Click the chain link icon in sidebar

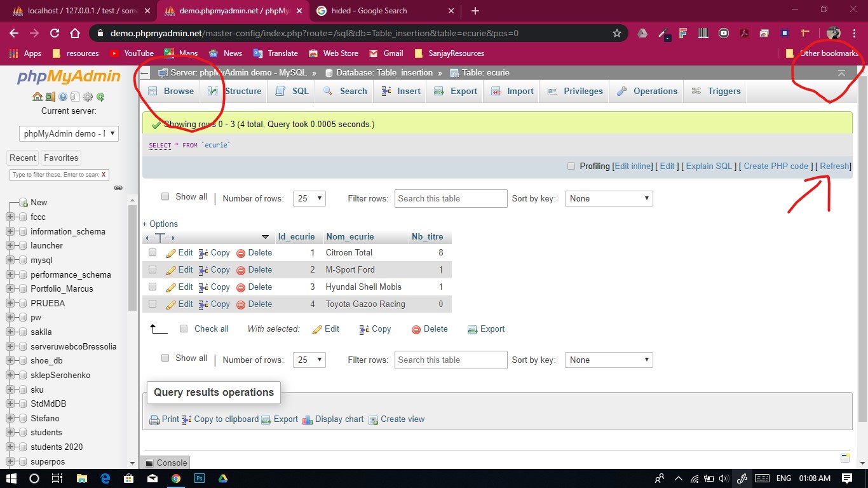point(118,188)
